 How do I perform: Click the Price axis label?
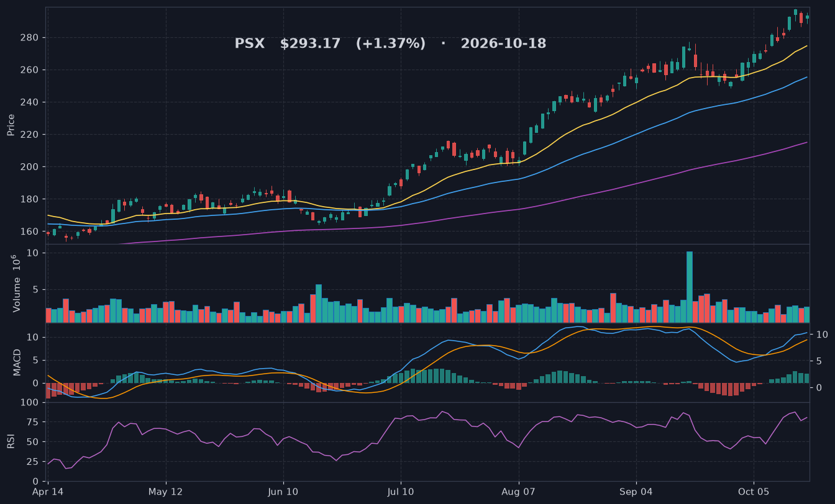point(11,125)
